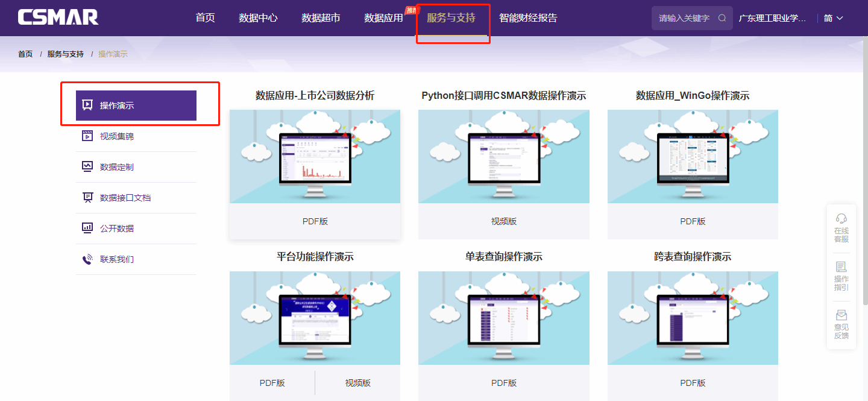Image resolution: width=868 pixels, height=401 pixels.
Task: Click the 操作演示 presentation icon in sidebar
Action: (x=87, y=106)
